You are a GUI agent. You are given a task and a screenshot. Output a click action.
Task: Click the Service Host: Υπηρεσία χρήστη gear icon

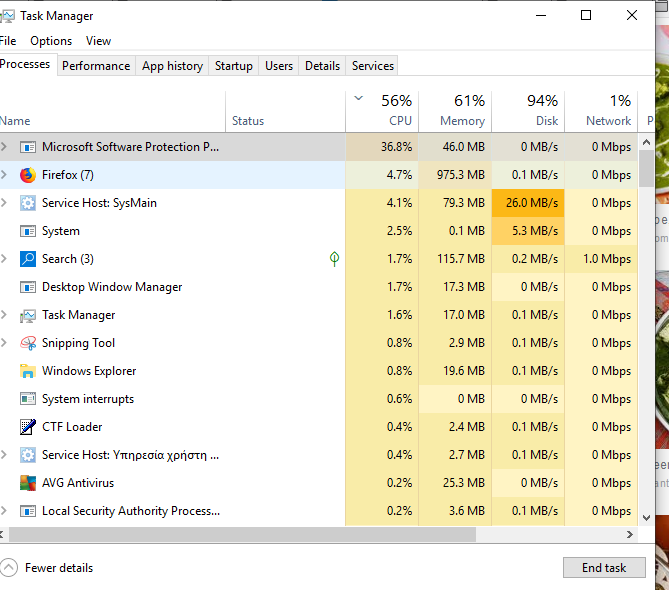coord(28,455)
